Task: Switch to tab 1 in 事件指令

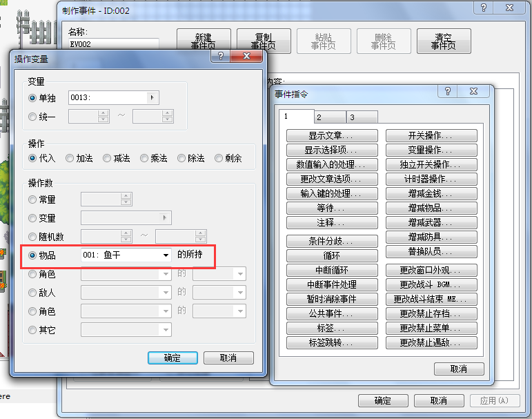Action: [297, 117]
